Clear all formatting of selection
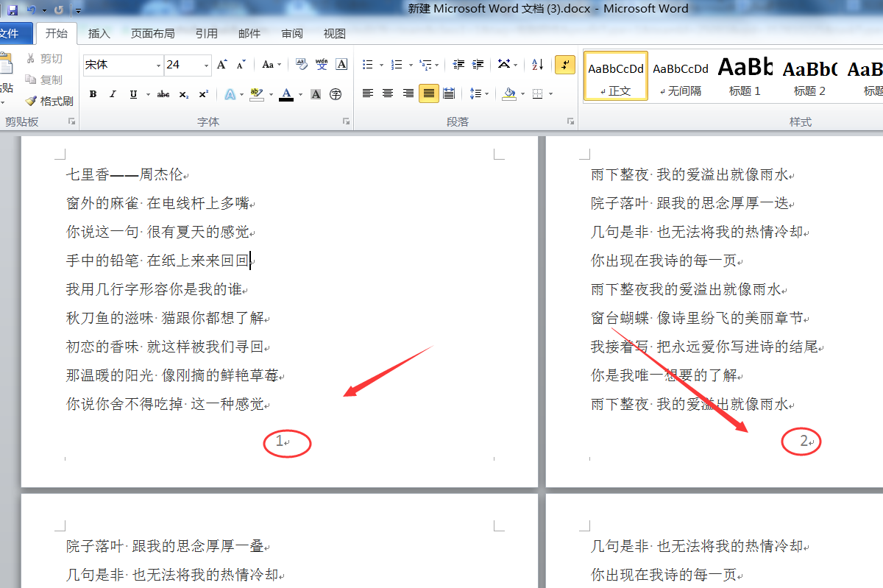 [x=302, y=65]
